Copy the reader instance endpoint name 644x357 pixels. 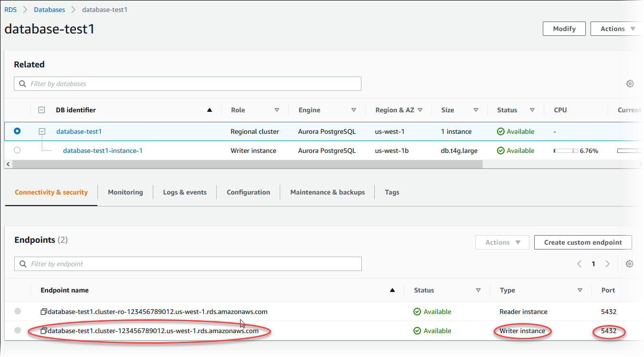point(43,311)
